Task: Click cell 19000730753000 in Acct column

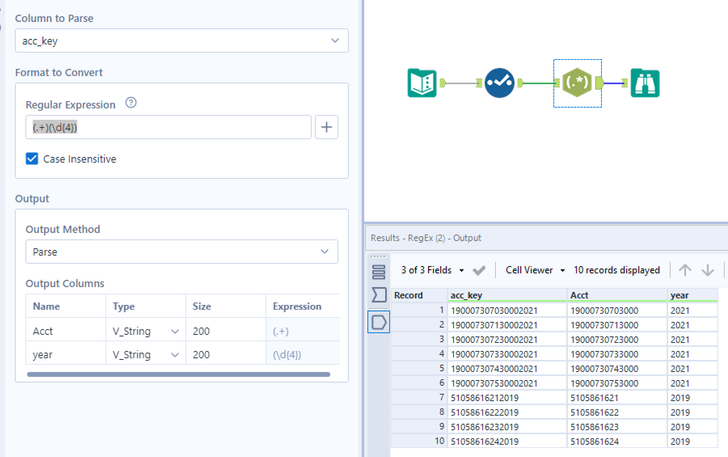Action: pyautogui.click(x=618, y=383)
